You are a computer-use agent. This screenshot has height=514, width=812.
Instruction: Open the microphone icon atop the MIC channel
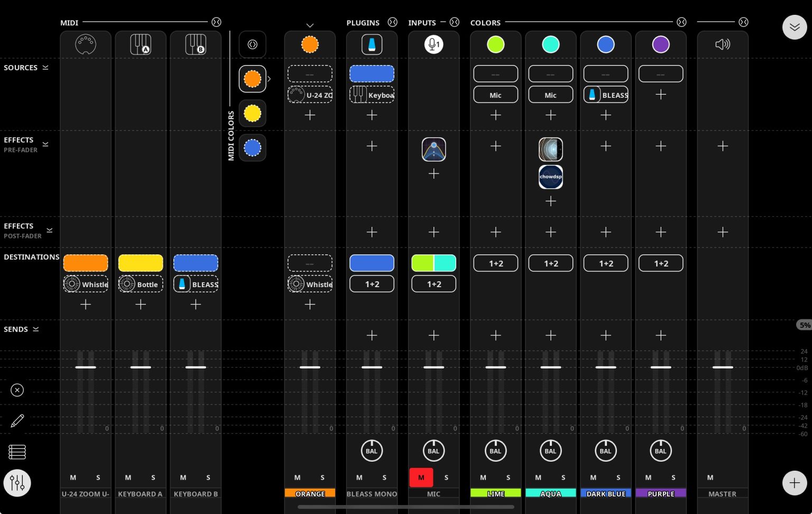433,44
